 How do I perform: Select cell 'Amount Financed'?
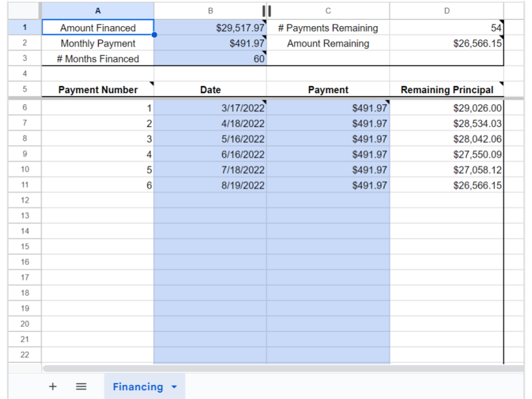(x=98, y=28)
